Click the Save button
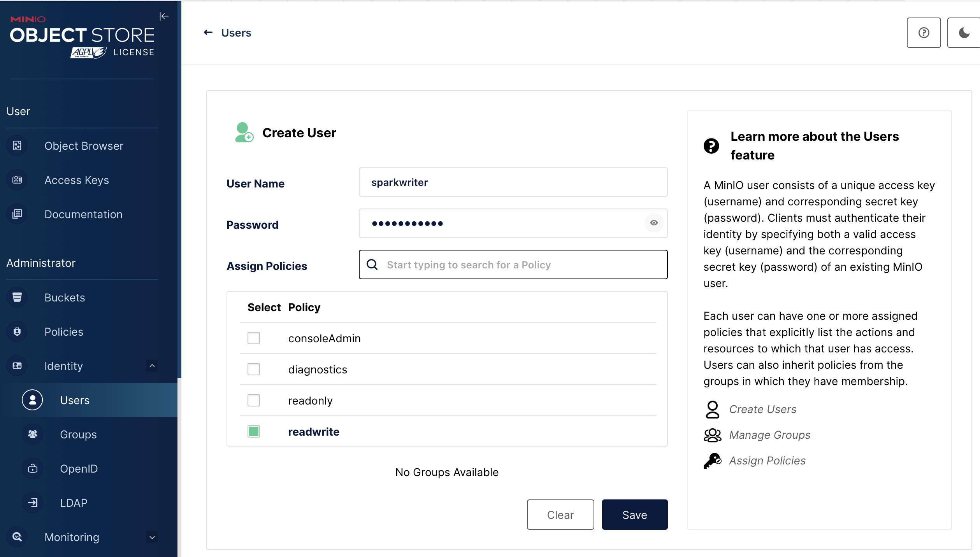 coord(635,515)
